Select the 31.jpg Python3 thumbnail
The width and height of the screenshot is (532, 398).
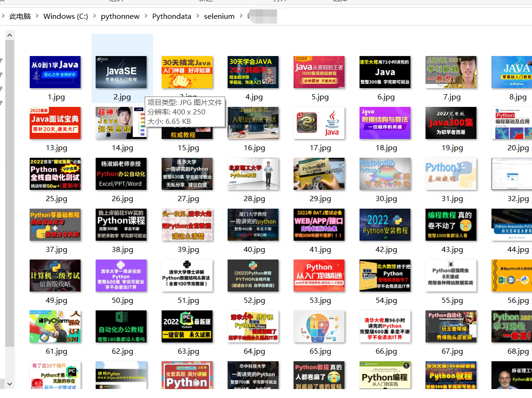(451, 174)
